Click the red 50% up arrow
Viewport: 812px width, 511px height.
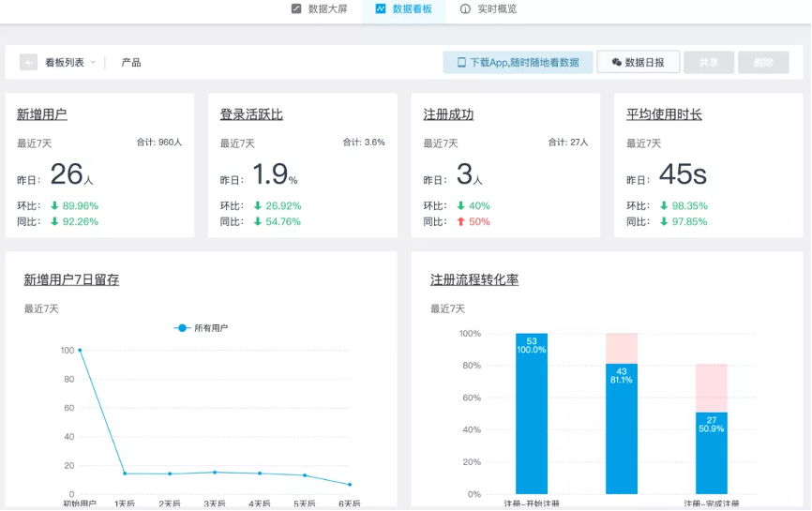[x=461, y=221]
